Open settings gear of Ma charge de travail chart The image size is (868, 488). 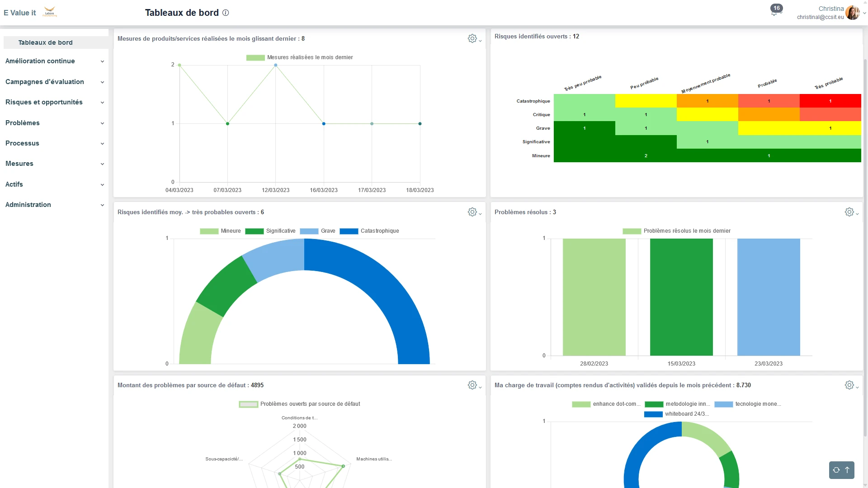click(849, 385)
